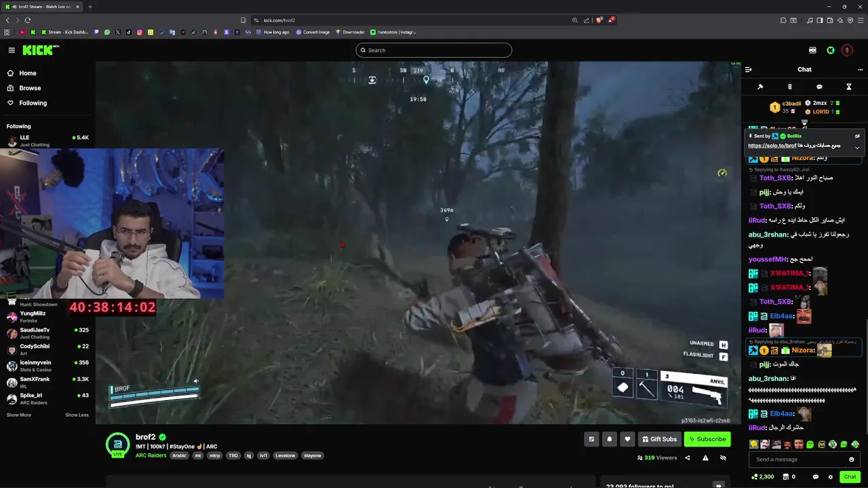The height and width of the screenshot is (488, 868).
Task: Open the brof2 channel avatar
Action: click(x=117, y=444)
